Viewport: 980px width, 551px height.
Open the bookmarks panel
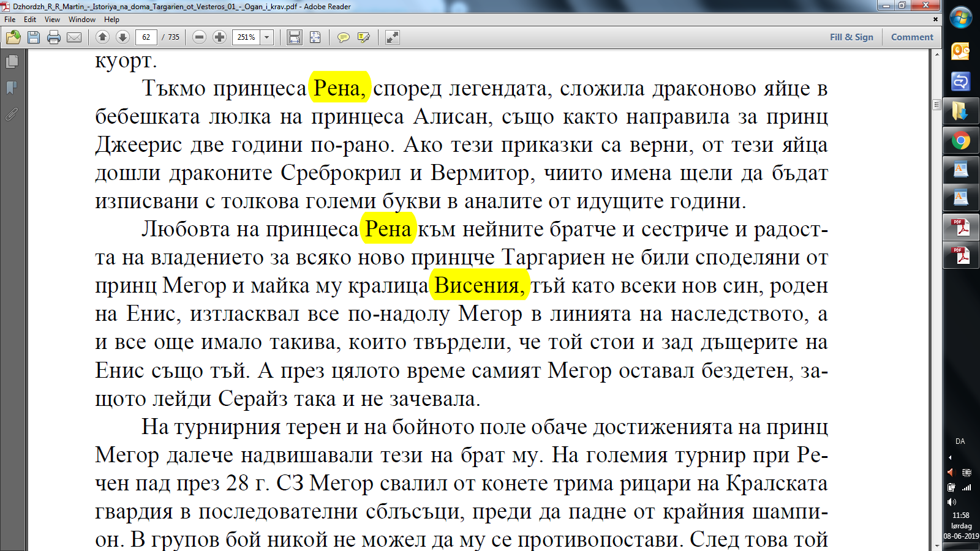pos(12,88)
